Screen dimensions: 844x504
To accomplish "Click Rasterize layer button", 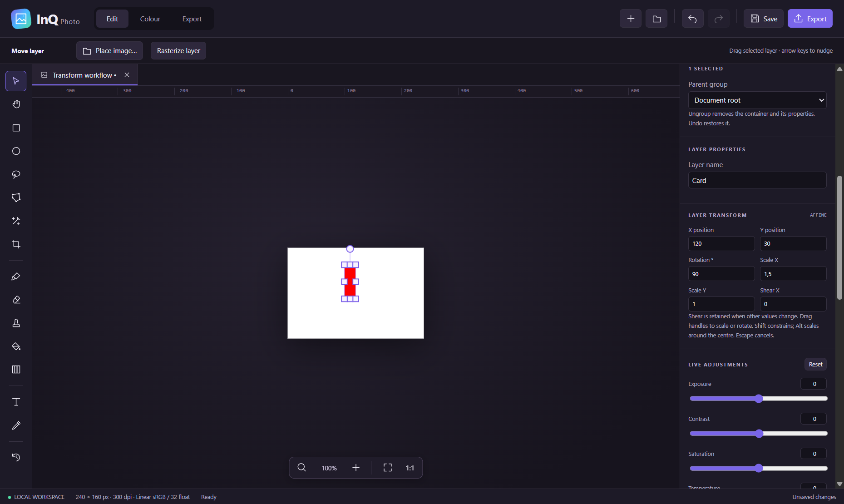I will (178, 51).
